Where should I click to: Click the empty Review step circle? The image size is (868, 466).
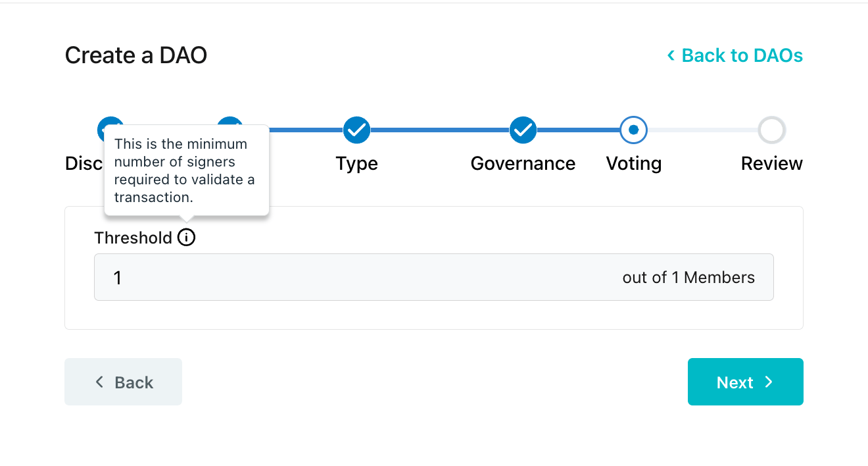point(772,130)
